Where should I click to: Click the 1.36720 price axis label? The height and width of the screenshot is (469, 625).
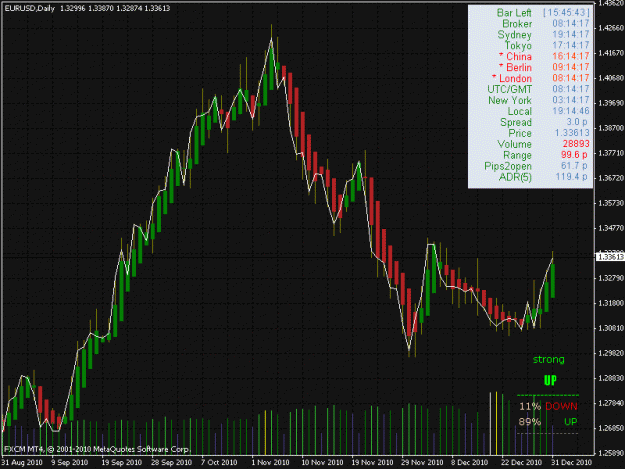tap(611, 178)
